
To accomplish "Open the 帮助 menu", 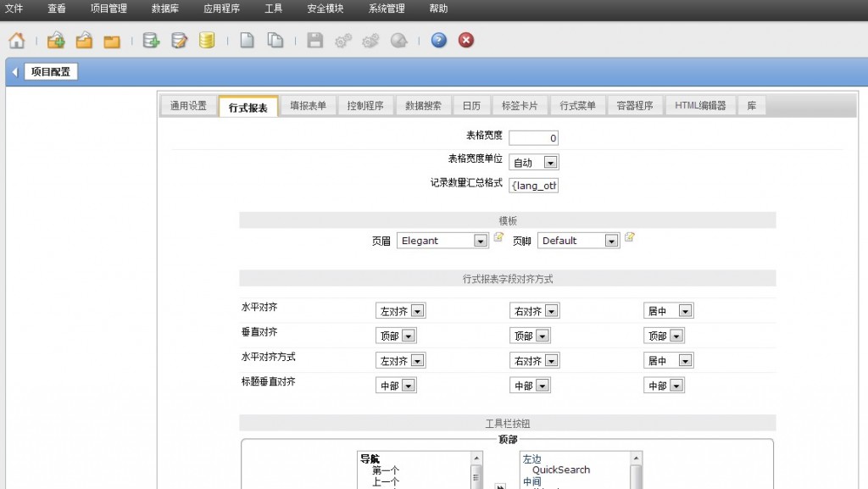I will 438,8.
